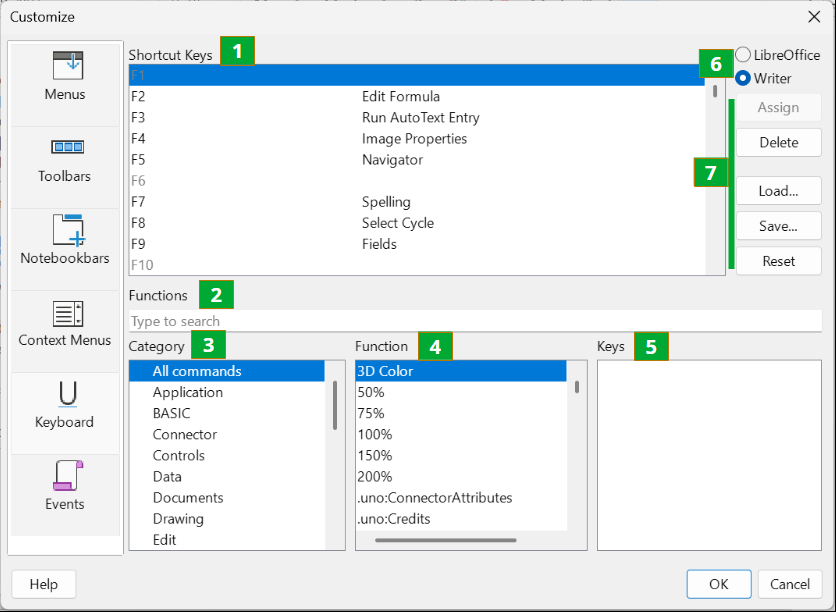Select the Edit category
The image size is (836, 612).
pyautogui.click(x=227, y=539)
